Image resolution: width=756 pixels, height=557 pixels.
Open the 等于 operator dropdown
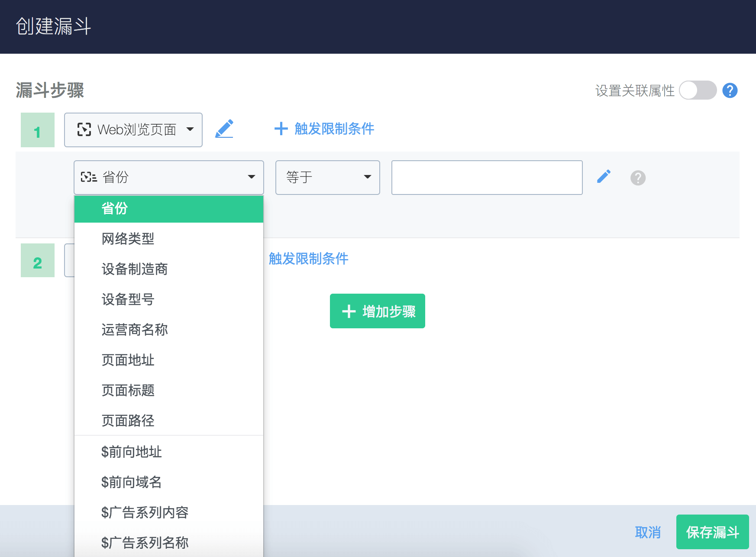(327, 177)
